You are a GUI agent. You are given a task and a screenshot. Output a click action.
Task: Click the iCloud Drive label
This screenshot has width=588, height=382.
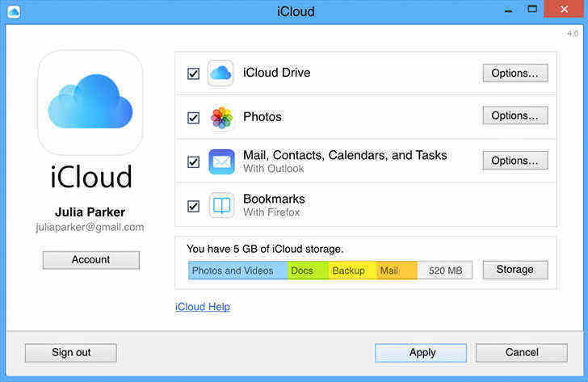tap(277, 73)
